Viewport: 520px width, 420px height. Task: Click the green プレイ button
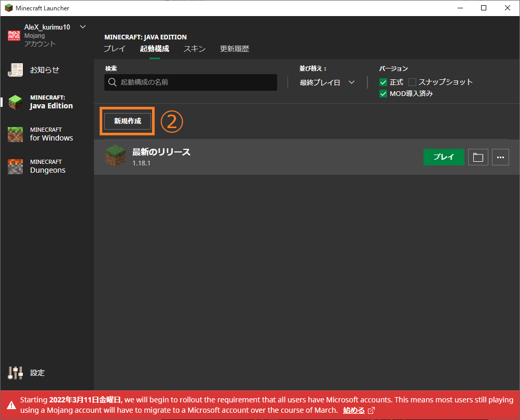pyautogui.click(x=444, y=157)
